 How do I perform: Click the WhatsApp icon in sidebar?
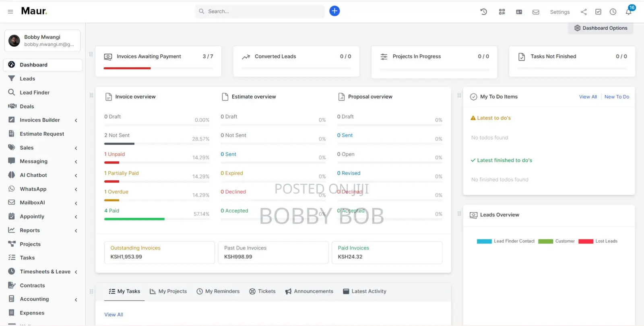(x=12, y=189)
